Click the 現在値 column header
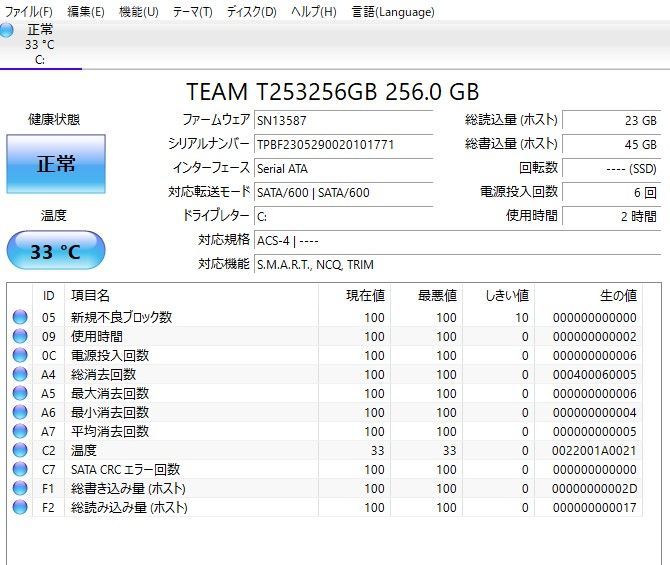This screenshot has width=670, height=565. [354, 295]
